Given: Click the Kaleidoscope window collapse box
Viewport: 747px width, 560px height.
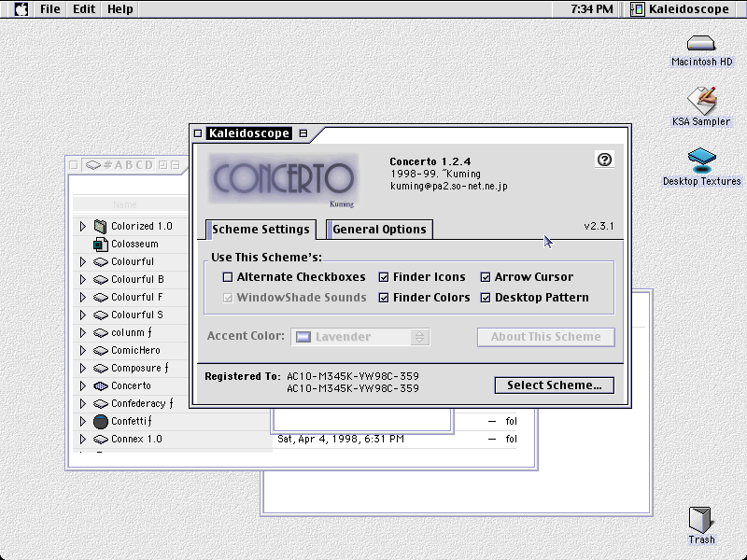Looking at the screenshot, I should 303,133.
